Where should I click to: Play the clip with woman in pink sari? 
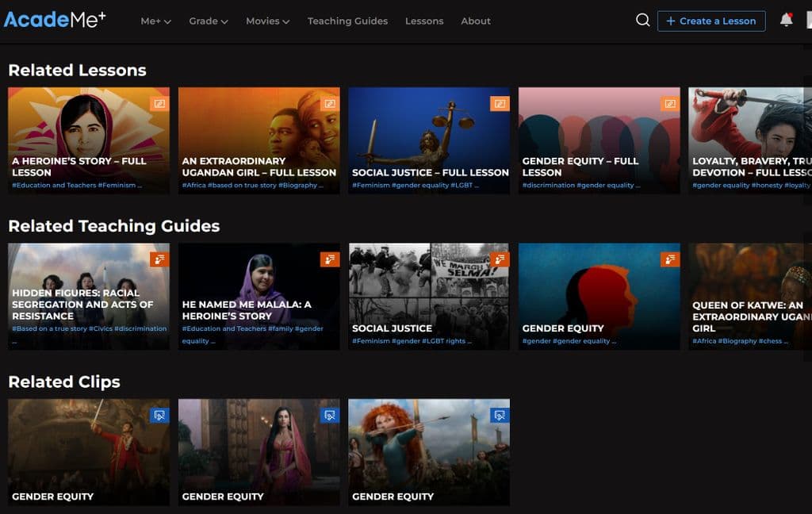[259, 452]
